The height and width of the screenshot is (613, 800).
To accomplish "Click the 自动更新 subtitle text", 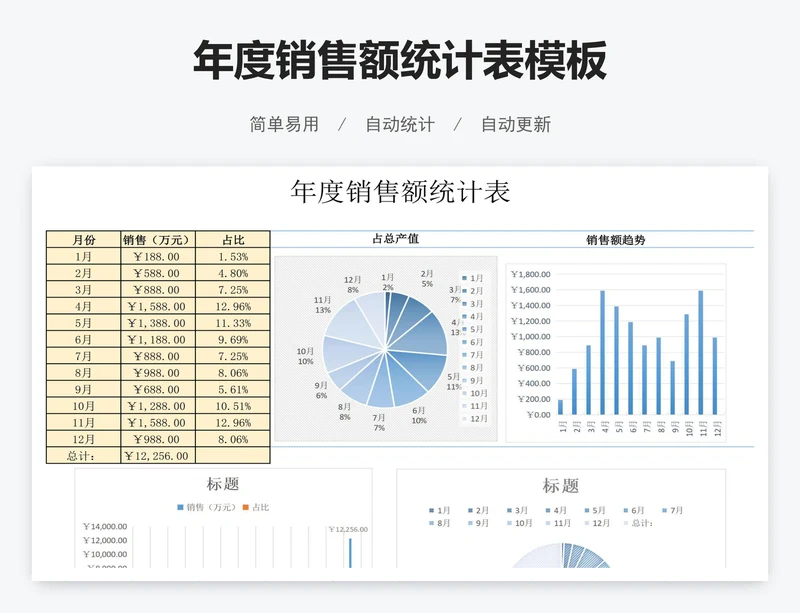I will coord(516,125).
